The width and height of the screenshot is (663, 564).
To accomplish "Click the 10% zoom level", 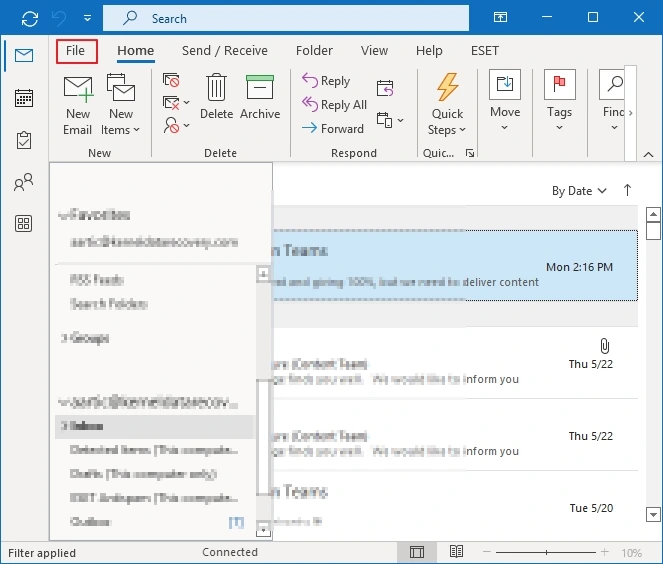I will click(x=631, y=553).
